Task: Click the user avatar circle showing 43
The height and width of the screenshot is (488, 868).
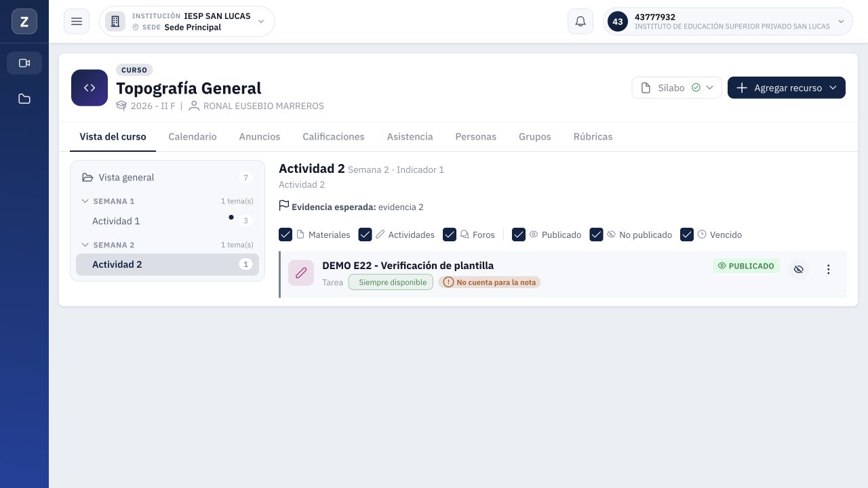Action: [x=618, y=22]
